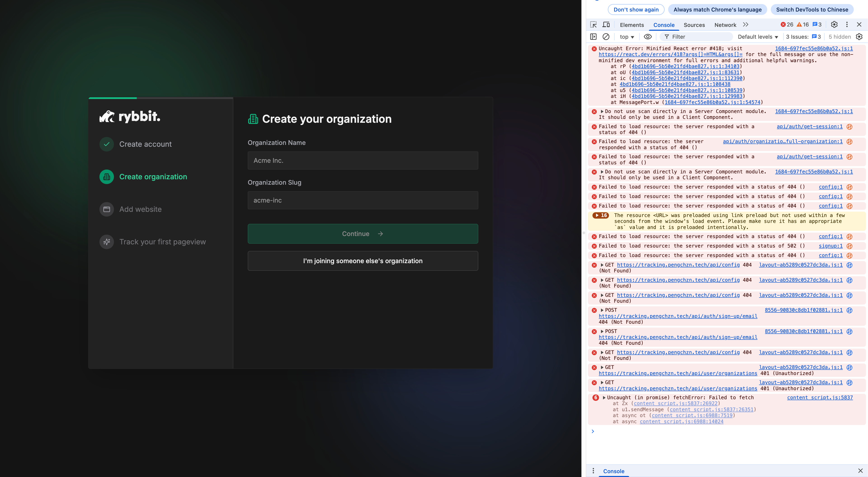Toggle live expression eye icon

[648, 37]
